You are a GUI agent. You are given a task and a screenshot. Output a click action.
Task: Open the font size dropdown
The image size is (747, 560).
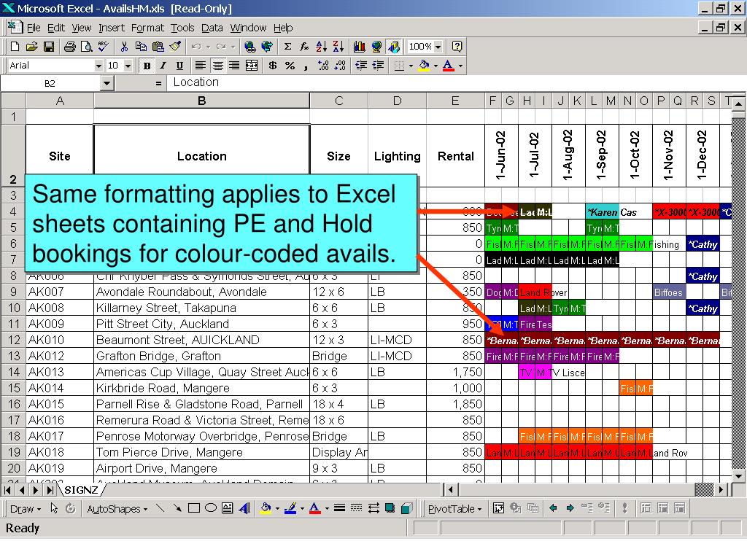pos(128,66)
